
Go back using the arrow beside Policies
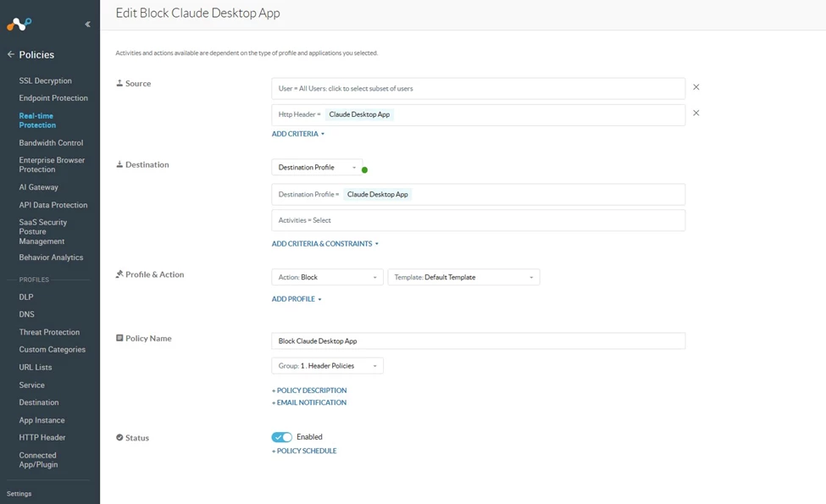coord(10,54)
